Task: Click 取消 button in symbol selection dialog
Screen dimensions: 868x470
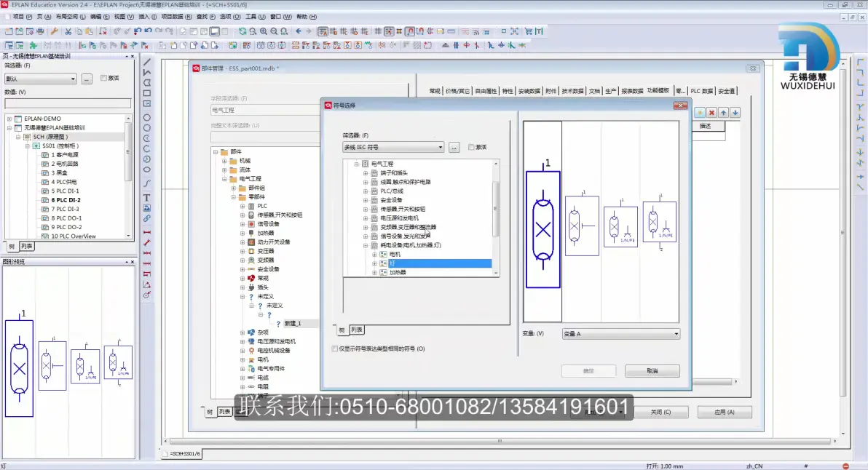Action: coord(652,371)
